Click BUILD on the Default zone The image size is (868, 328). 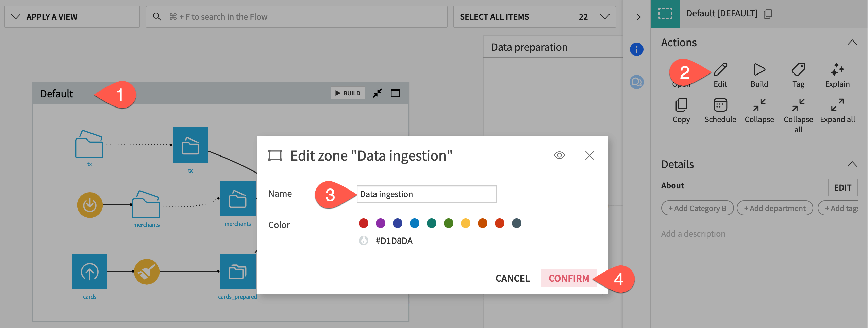point(348,93)
